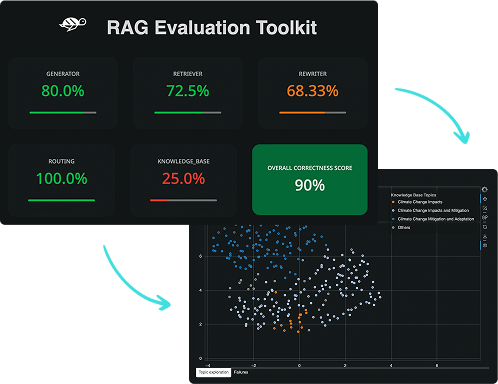Image resolution: width=498 pixels, height=384 pixels.
Task: Select the Overall Correctness Score green card
Action: (x=310, y=179)
